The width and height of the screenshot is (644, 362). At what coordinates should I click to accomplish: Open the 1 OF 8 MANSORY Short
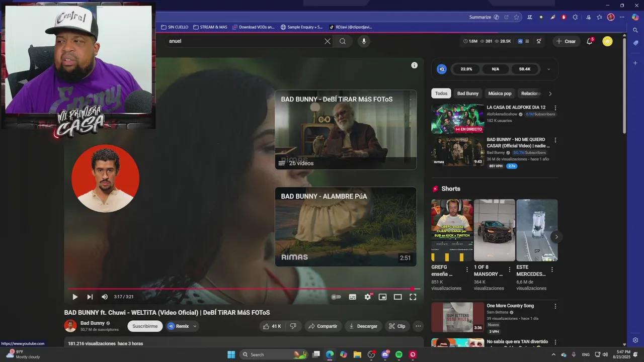tap(495, 230)
